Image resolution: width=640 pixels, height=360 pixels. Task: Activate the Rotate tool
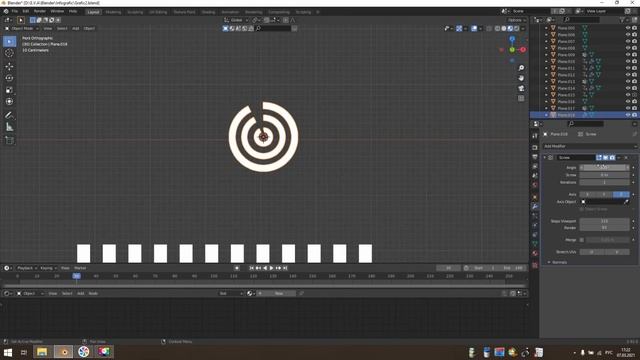coord(9,78)
